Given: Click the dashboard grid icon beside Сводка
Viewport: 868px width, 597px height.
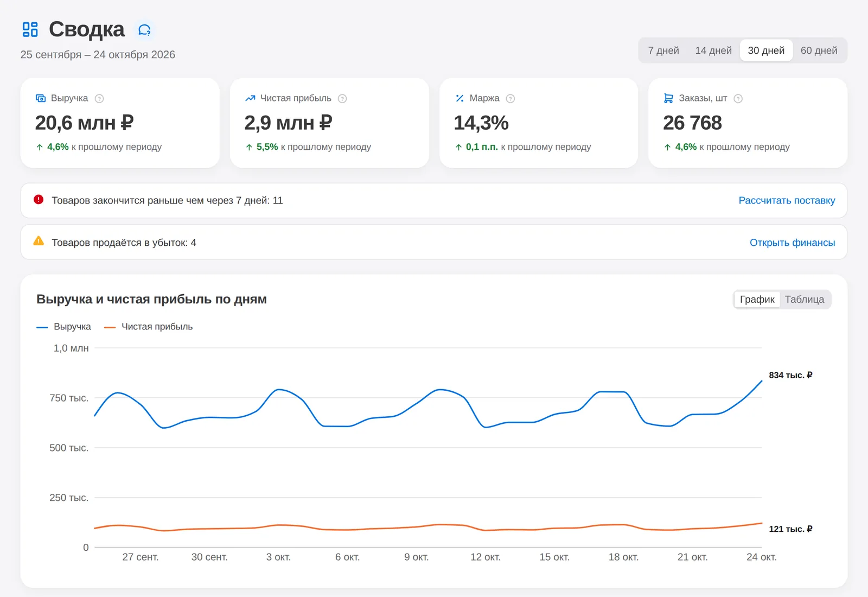Looking at the screenshot, I should [30, 29].
